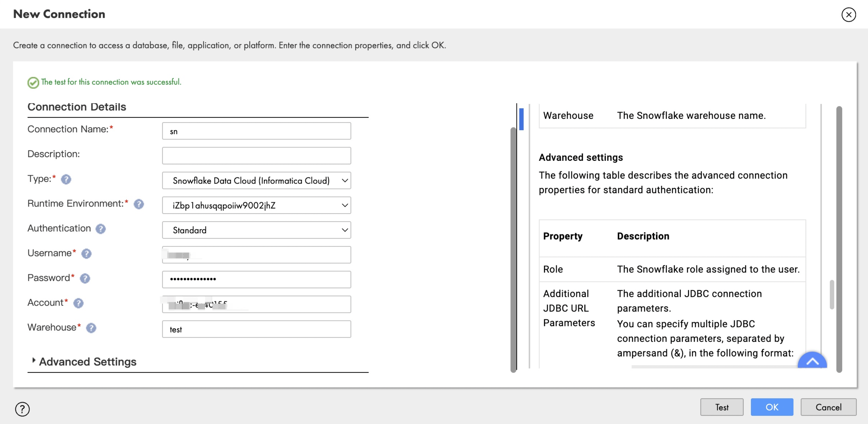
Task: Click help icon beside Account label
Action: coord(78,303)
